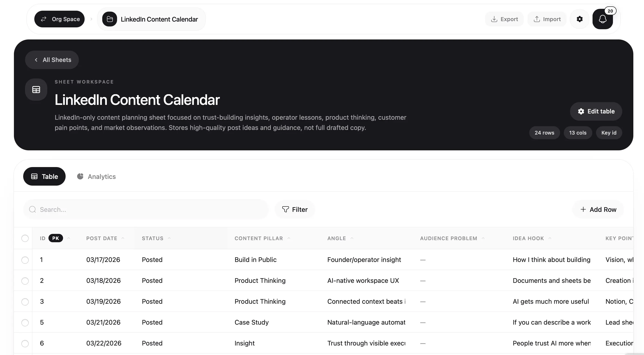This screenshot has width=644, height=355.
Task: Toggle the select-all rows checkbox in header
Action: click(x=25, y=238)
